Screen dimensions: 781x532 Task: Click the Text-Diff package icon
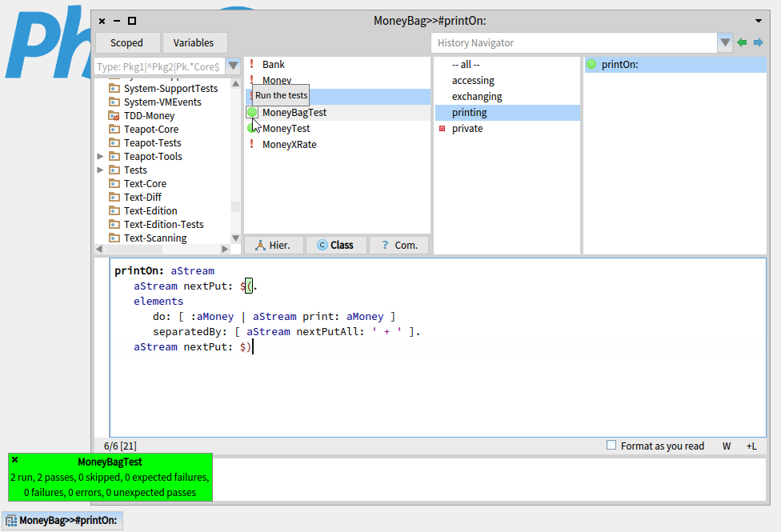[114, 198]
